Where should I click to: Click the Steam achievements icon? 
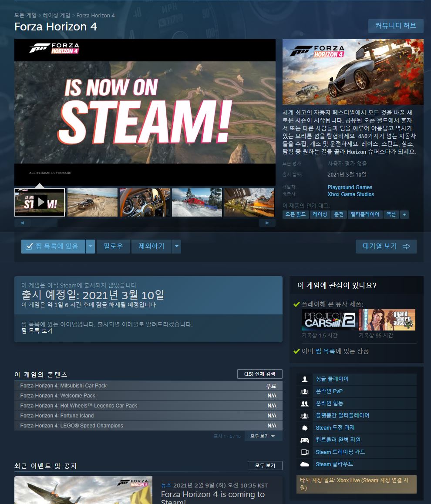pyautogui.click(x=305, y=428)
